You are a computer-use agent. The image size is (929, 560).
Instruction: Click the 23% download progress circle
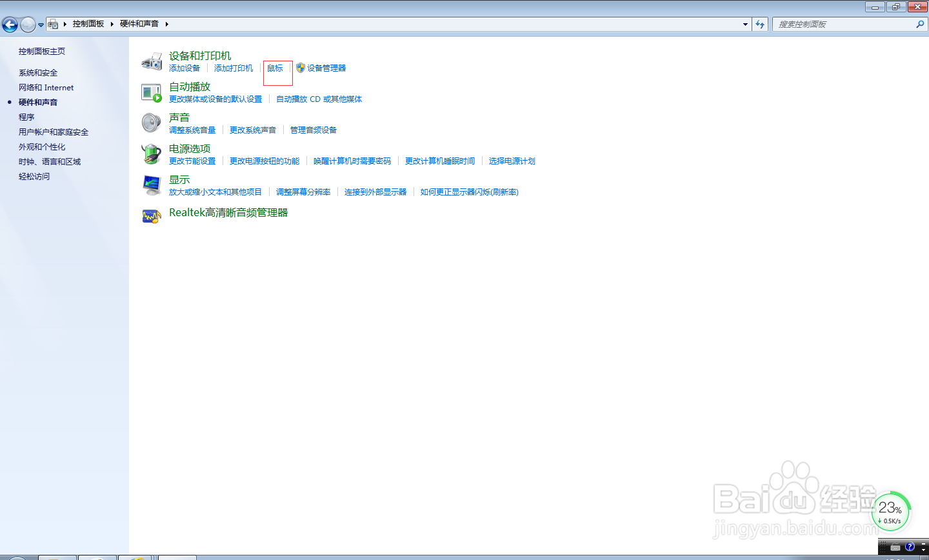tap(891, 510)
